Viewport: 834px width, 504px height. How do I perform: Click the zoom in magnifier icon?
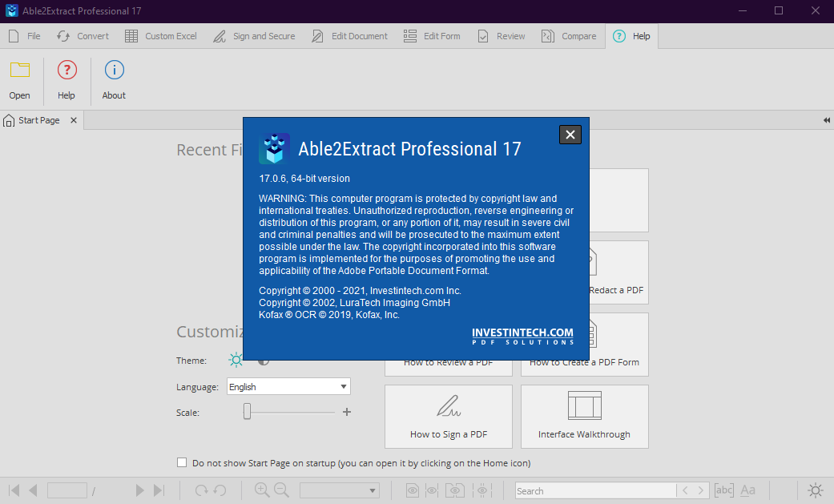(x=262, y=490)
